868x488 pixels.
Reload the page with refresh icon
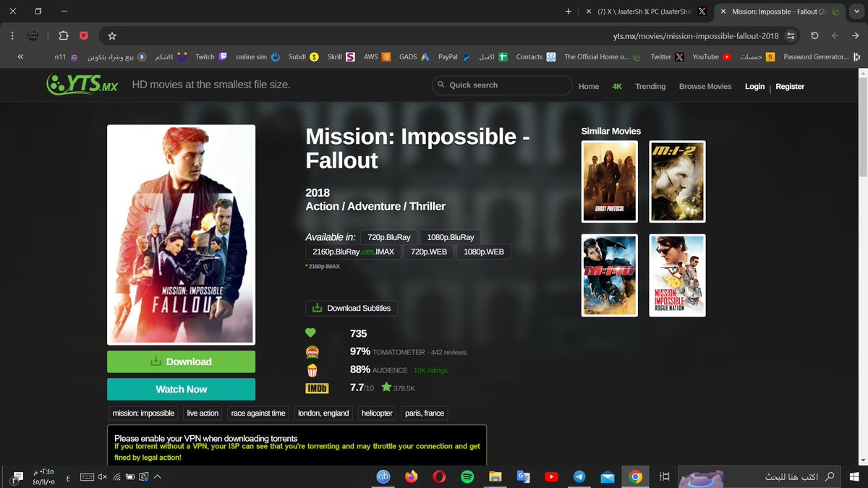click(814, 35)
